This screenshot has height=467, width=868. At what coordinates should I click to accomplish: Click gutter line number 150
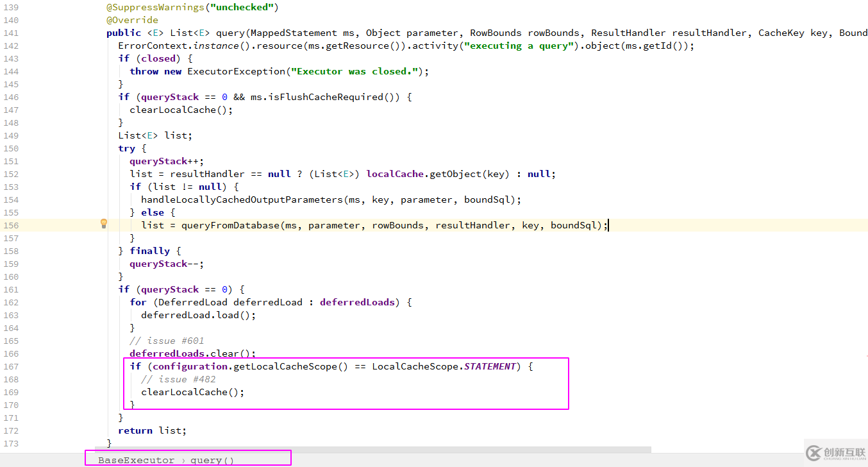tap(11, 148)
